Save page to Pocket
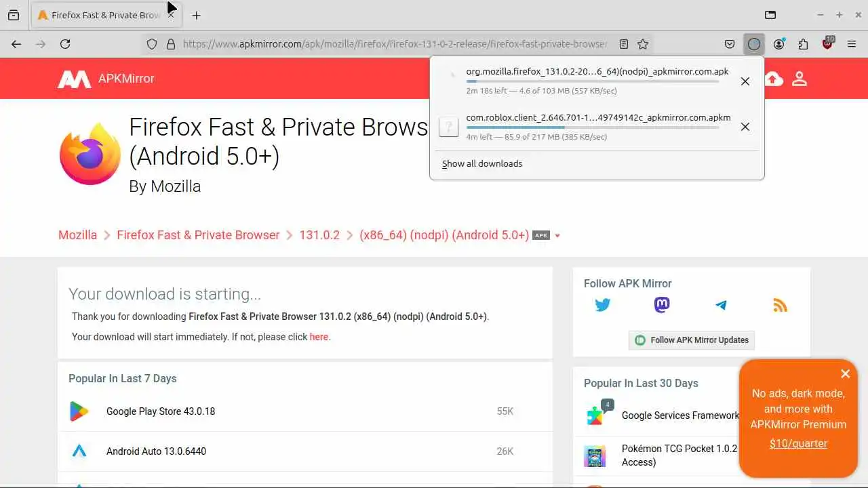Screen dimensions: 868x488 (730, 44)
